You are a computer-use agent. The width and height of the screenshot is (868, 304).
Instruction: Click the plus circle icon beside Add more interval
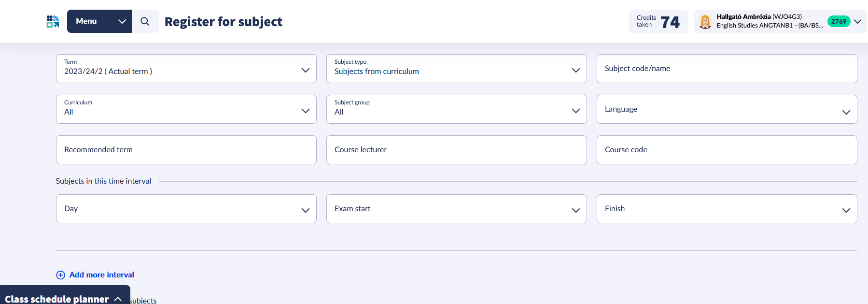pos(60,275)
